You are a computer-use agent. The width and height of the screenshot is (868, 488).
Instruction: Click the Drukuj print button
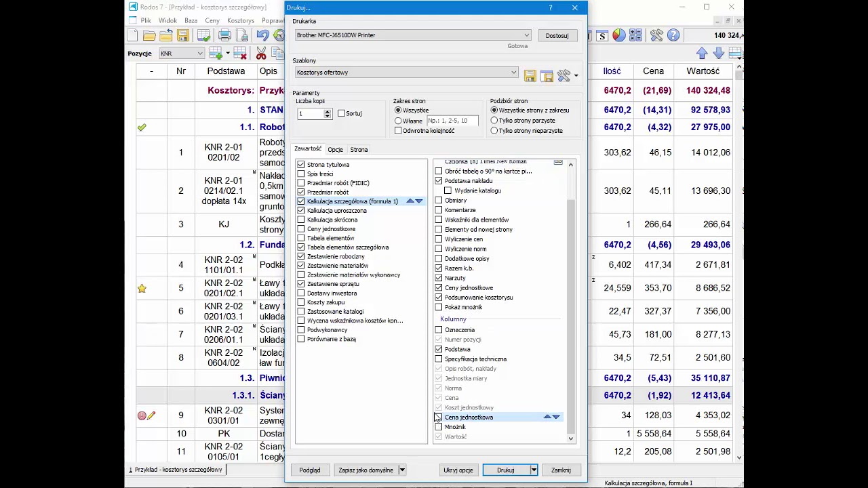click(506, 470)
